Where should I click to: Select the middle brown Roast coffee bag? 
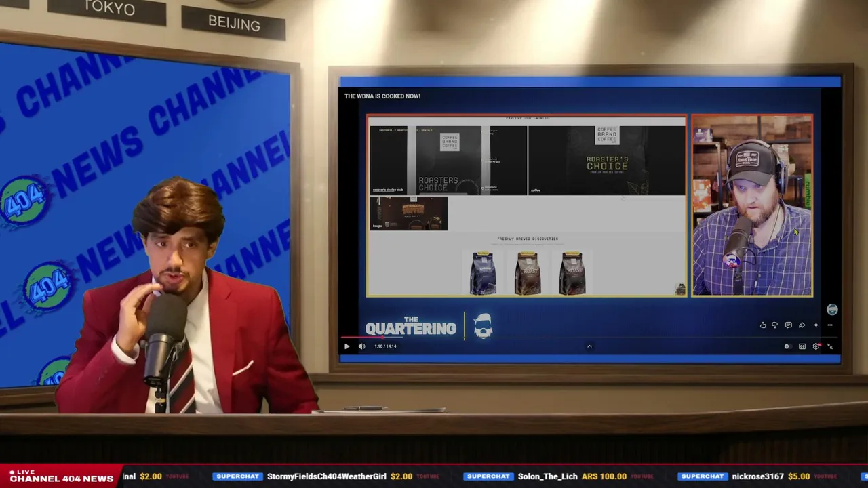pos(528,273)
